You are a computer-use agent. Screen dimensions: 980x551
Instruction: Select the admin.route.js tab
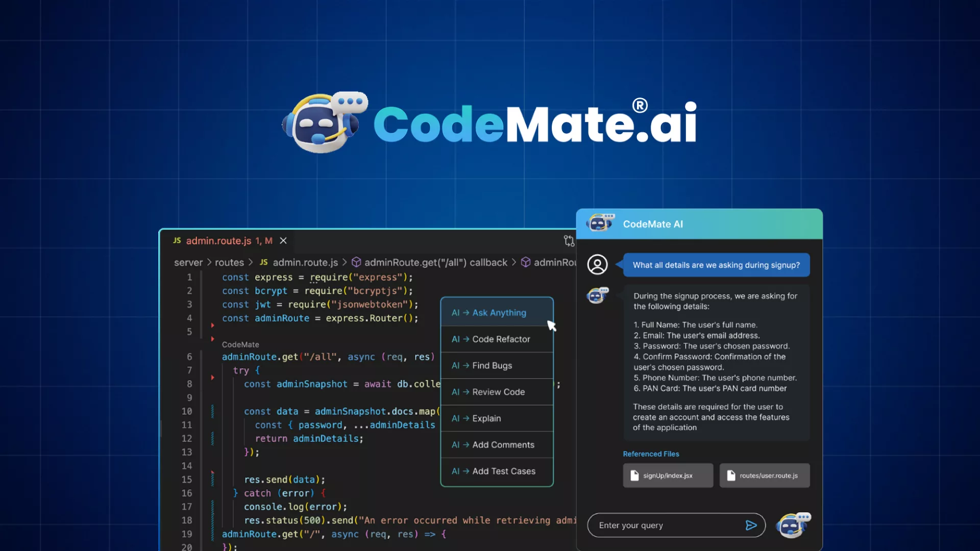[218, 241]
